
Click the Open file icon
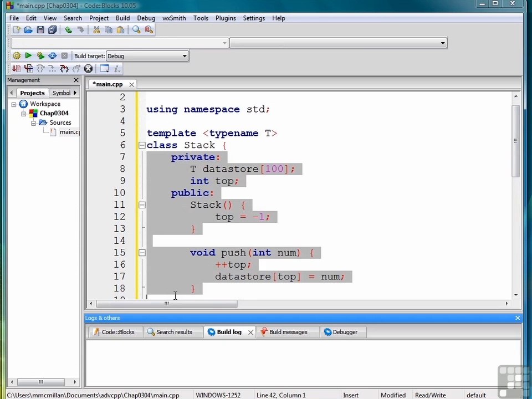point(28,30)
